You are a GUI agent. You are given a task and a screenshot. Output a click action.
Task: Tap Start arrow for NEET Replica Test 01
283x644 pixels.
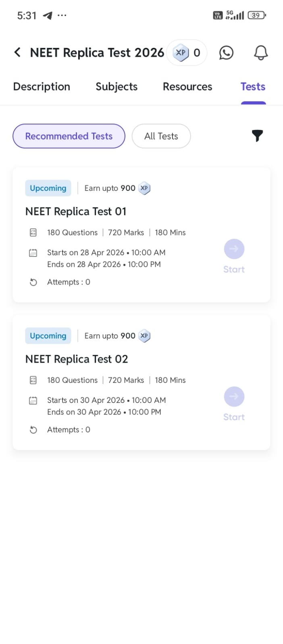(x=234, y=249)
